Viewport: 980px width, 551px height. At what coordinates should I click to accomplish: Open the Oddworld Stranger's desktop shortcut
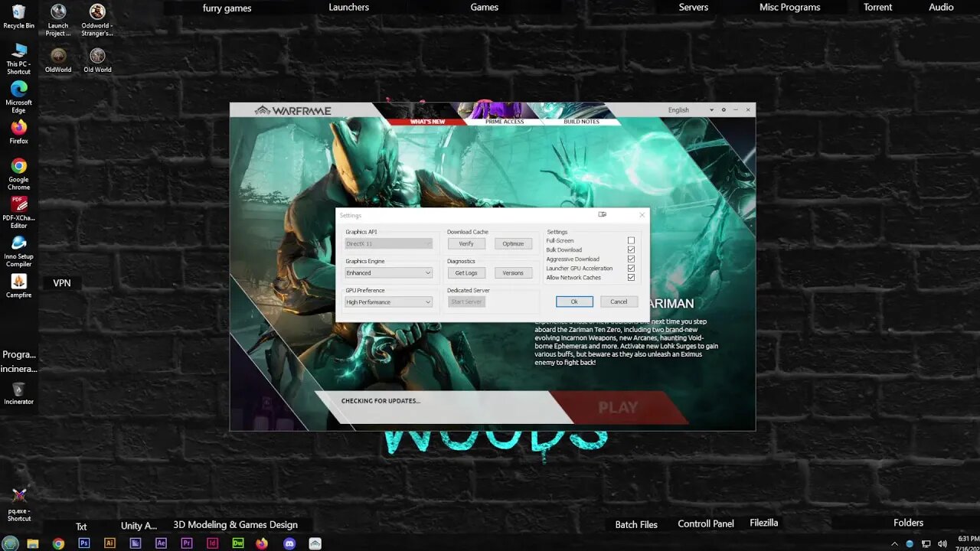97,20
